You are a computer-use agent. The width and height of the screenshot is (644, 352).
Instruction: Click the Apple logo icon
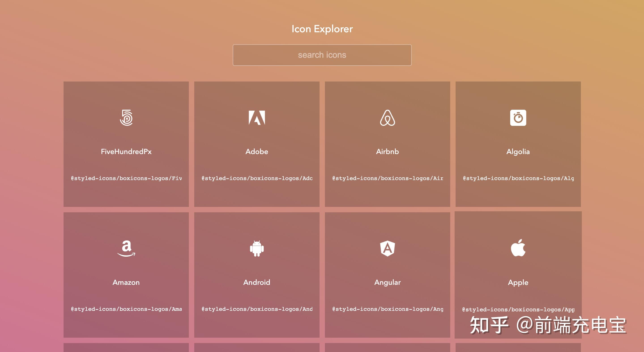coord(518,248)
